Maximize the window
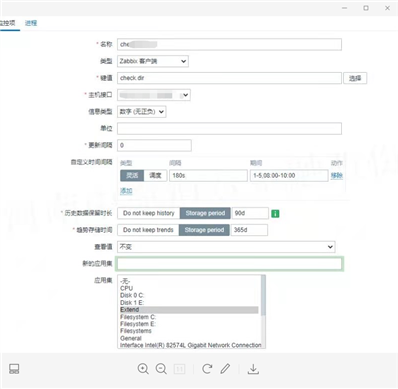Screen dimensions: 398x389 (x=366, y=8)
